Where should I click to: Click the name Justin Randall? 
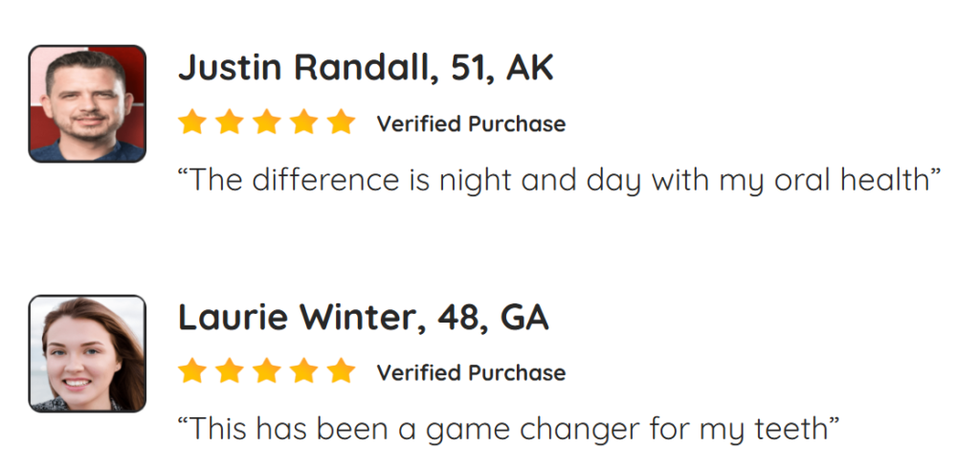tap(299, 68)
